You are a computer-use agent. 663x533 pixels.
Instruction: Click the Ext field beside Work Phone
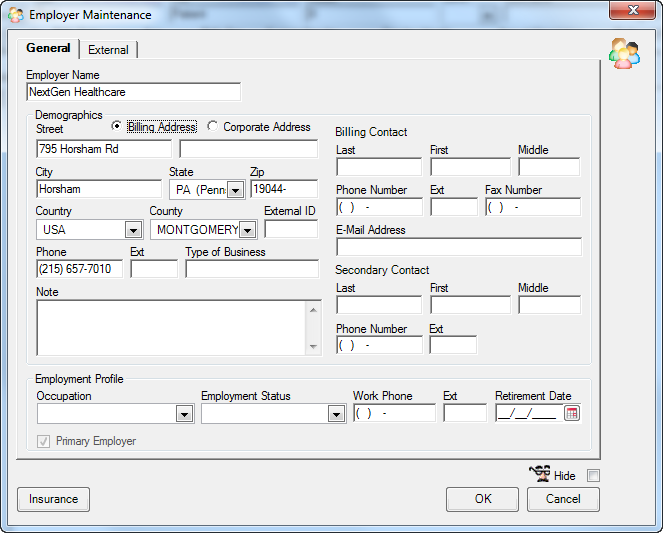[465, 413]
